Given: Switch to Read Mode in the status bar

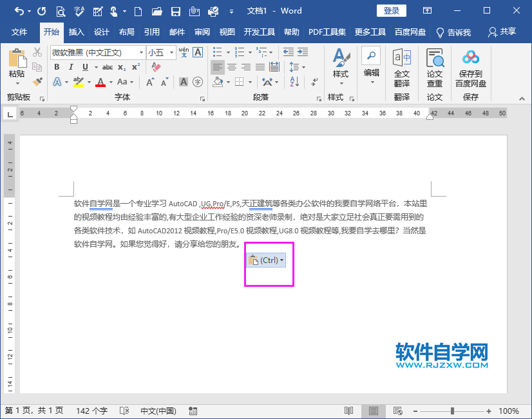Looking at the screenshot, I should coord(348,411).
